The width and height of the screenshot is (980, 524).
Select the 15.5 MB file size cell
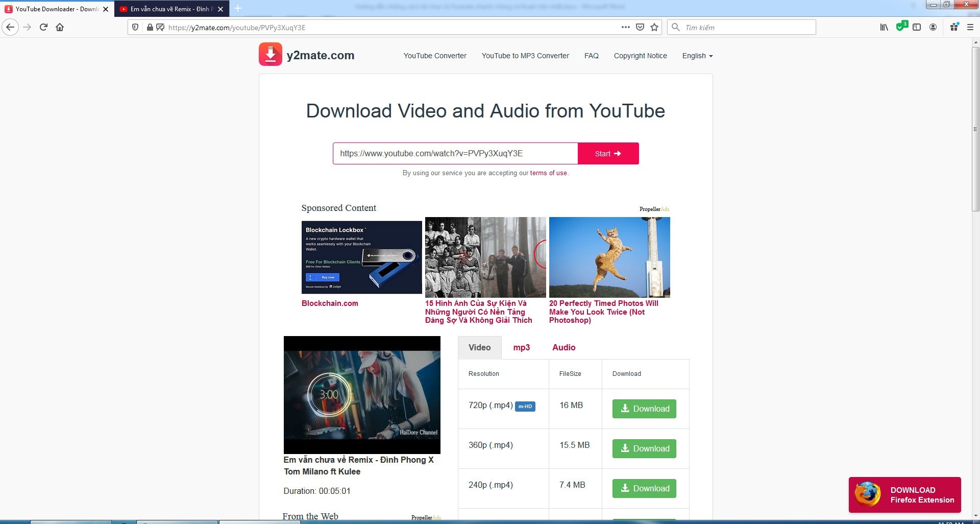575,448
